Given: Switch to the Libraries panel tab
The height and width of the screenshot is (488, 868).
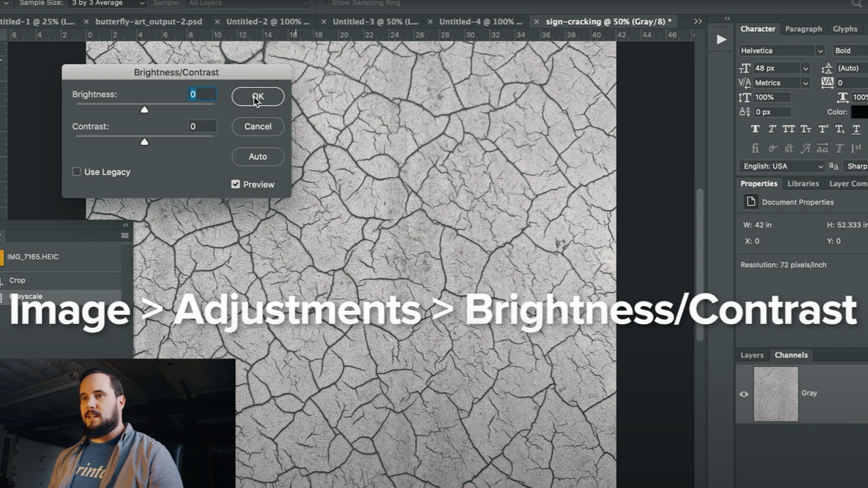Looking at the screenshot, I should [803, 184].
